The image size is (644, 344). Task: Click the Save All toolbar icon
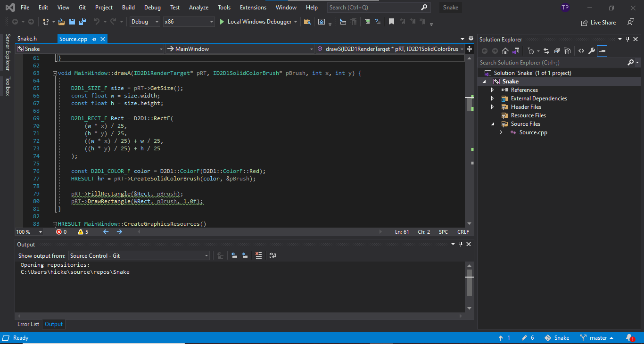(x=83, y=22)
